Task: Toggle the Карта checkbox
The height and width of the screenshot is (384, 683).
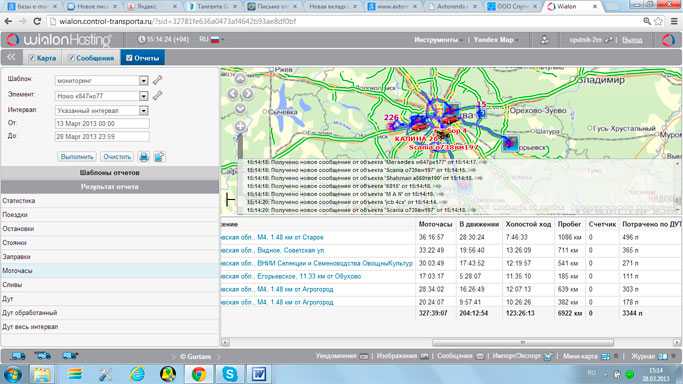Action: pos(31,58)
